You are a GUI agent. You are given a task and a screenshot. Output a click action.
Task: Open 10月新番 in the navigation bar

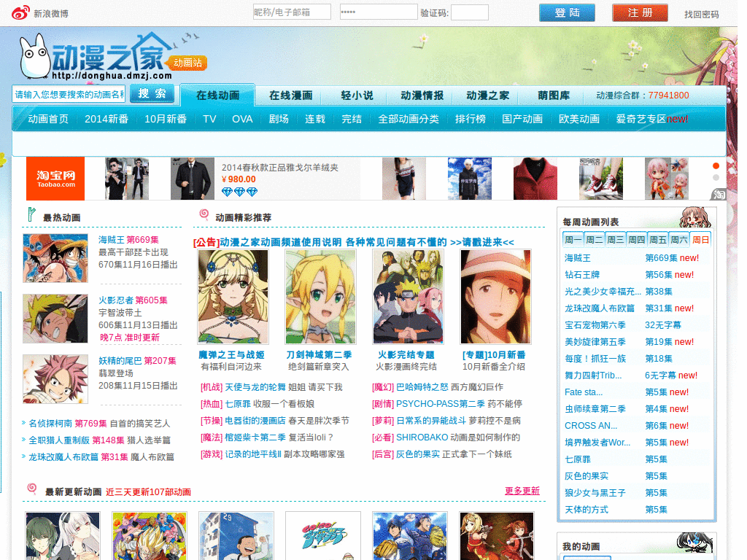click(166, 119)
